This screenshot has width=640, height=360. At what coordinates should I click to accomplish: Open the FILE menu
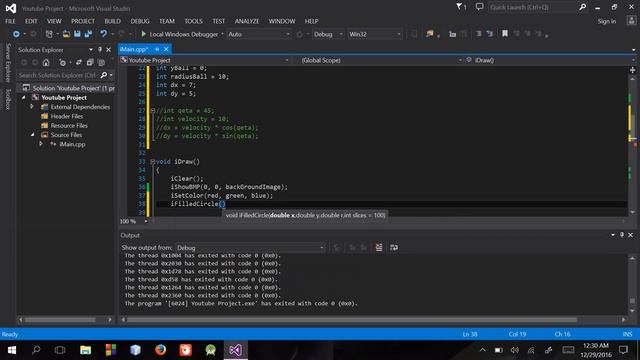pyautogui.click(x=10, y=21)
